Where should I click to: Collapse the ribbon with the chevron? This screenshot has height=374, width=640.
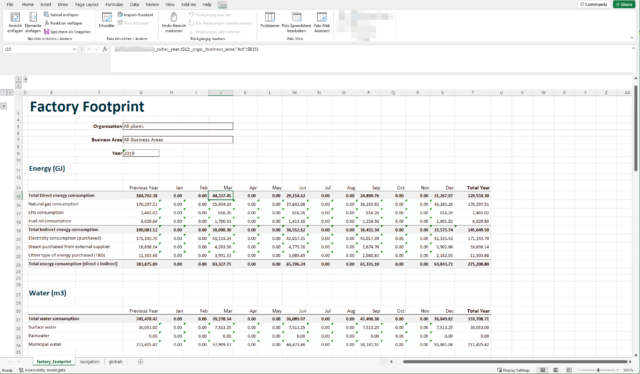632,38
